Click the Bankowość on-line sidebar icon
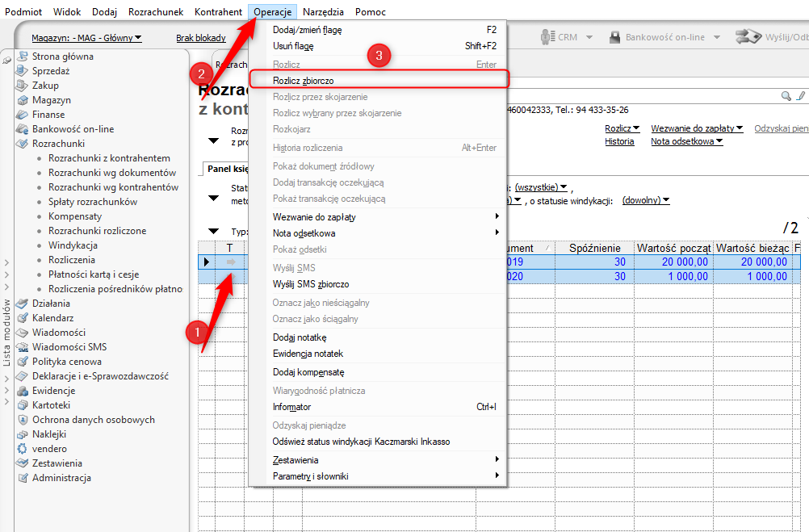Screen dimensions: 809x532 (22, 129)
